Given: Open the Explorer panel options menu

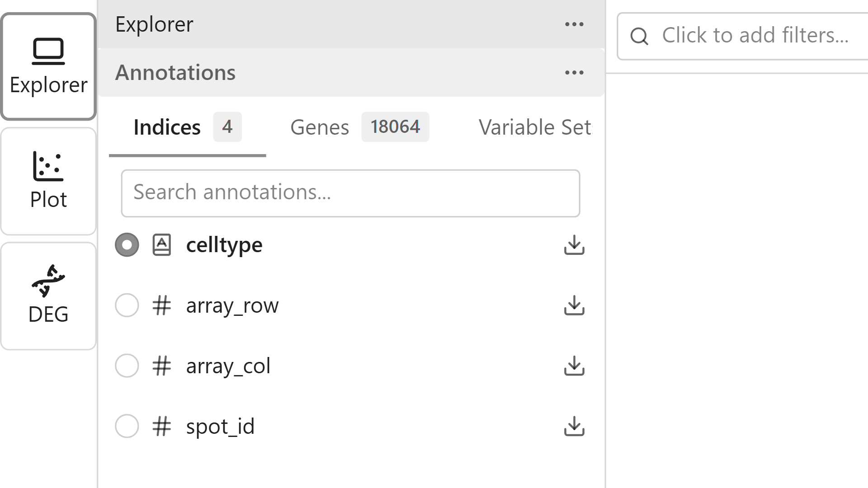Looking at the screenshot, I should tap(574, 24).
